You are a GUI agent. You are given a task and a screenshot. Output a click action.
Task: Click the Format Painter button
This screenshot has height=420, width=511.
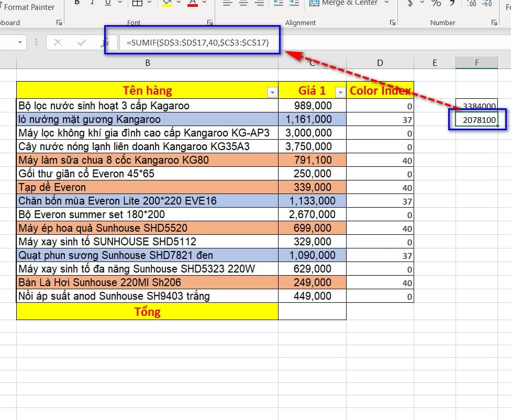coord(29,7)
